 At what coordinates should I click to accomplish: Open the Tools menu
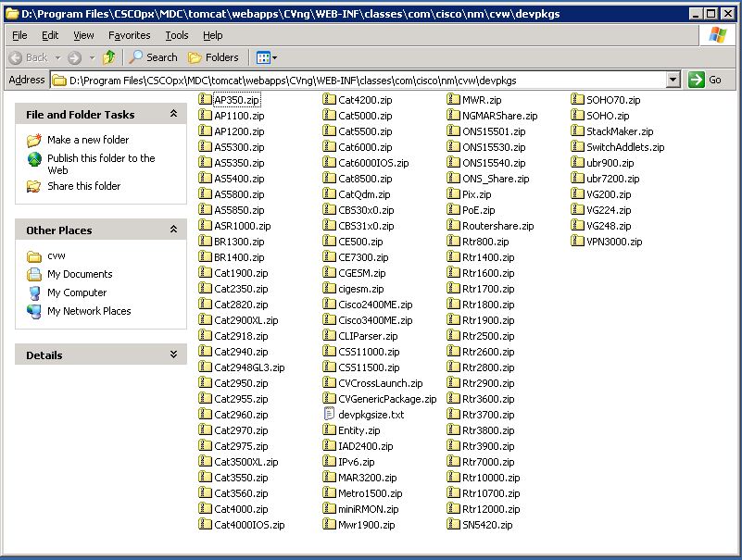pyautogui.click(x=177, y=35)
